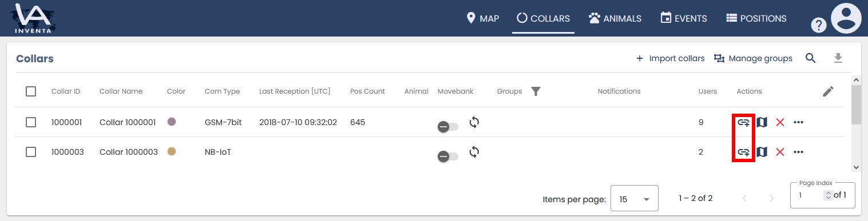Open map view for Collar 1000003
Screen dimensions: 868x221
tap(762, 152)
